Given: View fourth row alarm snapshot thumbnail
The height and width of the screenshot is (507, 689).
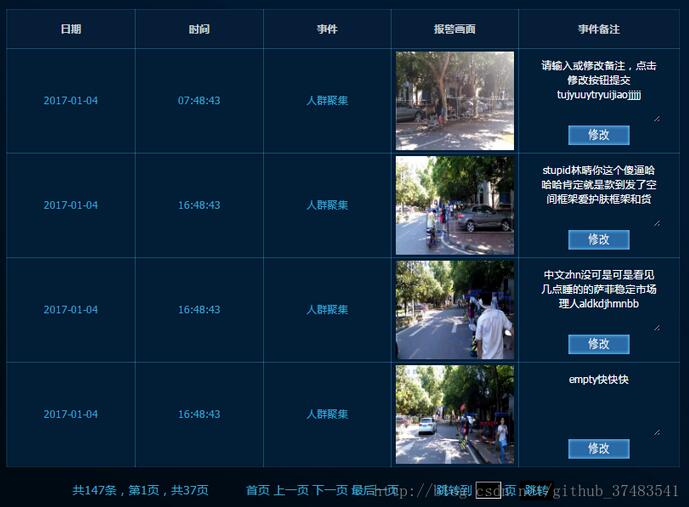Looking at the screenshot, I should coord(455,414).
